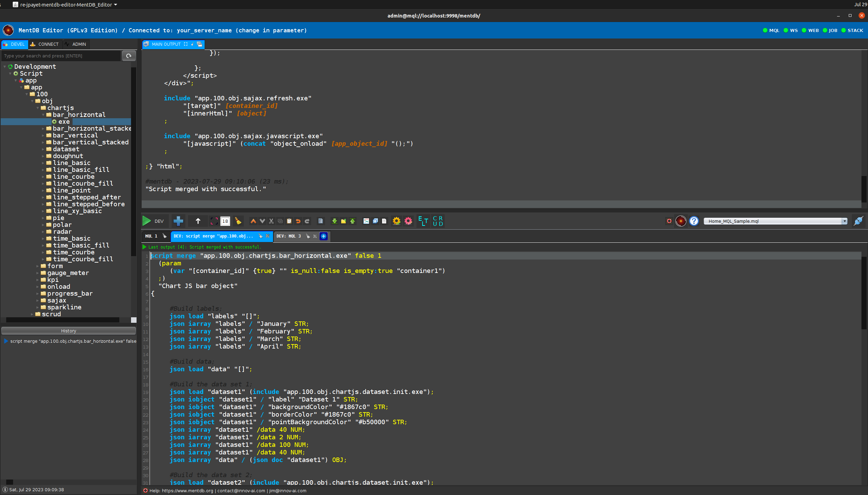
Task: Paste from clipboard icon in toolbar
Action: pos(289,221)
